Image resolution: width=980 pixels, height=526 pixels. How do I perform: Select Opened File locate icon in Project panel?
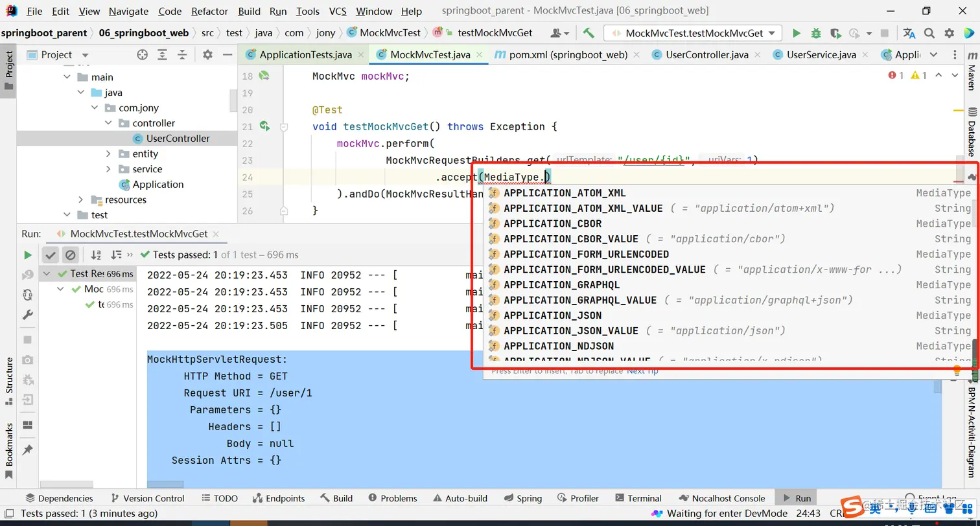click(x=143, y=55)
